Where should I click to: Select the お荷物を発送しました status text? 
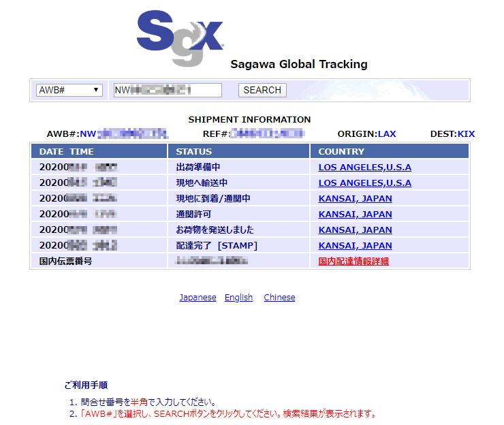pyautogui.click(x=215, y=230)
